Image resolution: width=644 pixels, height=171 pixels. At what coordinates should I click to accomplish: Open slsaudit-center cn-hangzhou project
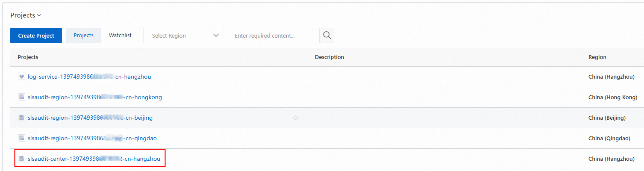pos(94,159)
